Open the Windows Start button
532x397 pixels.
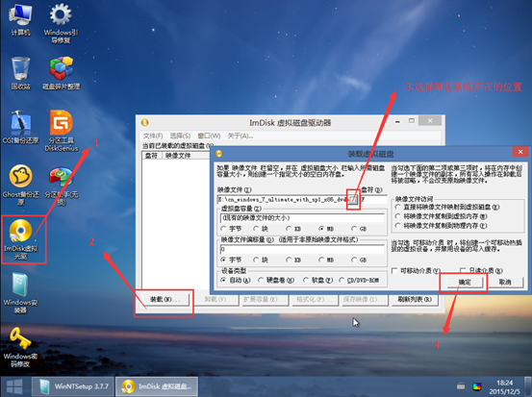(14, 386)
